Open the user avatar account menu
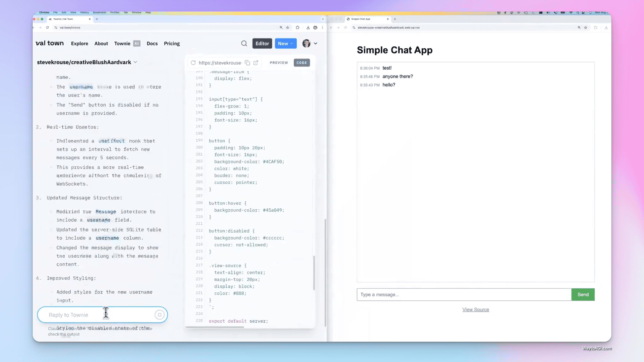Image resolution: width=644 pixels, height=362 pixels. point(306,43)
